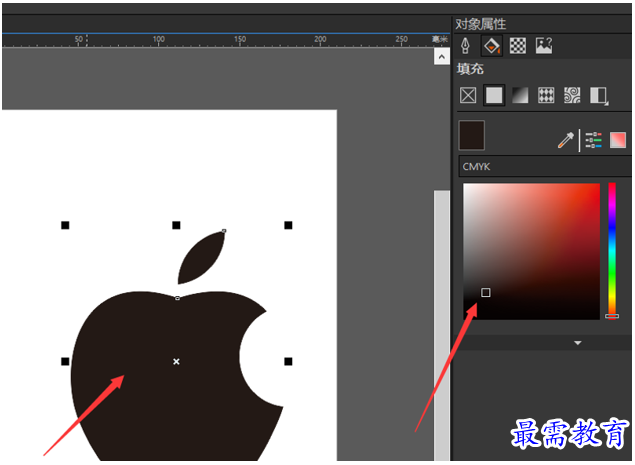Select the Uniform fill type
The height and width of the screenshot is (465, 635).
pos(494,96)
